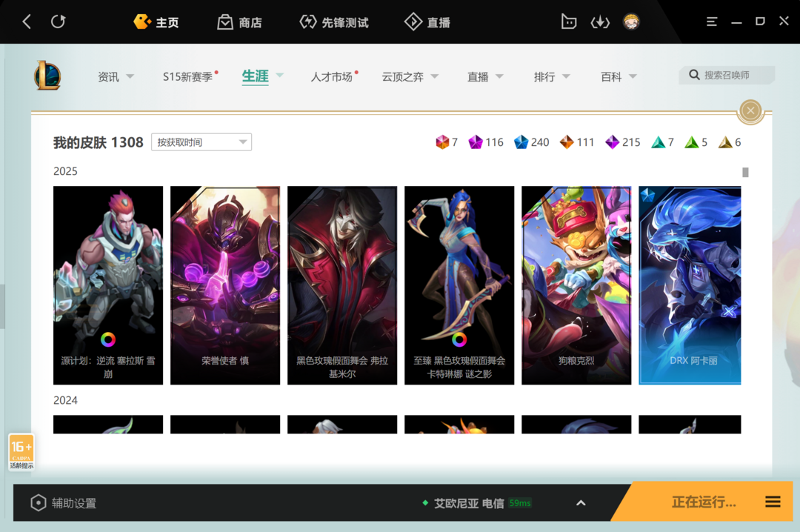Open the 狗粮克烈 skin card
Image resolution: width=800 pixels, height=532 pixels.
pyautogui.click(x=576, y=285)
